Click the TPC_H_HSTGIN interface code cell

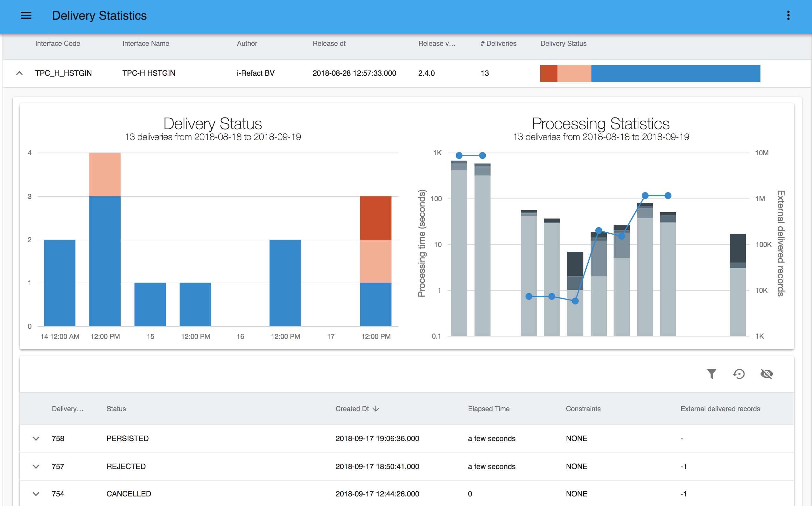coord(63,73)
